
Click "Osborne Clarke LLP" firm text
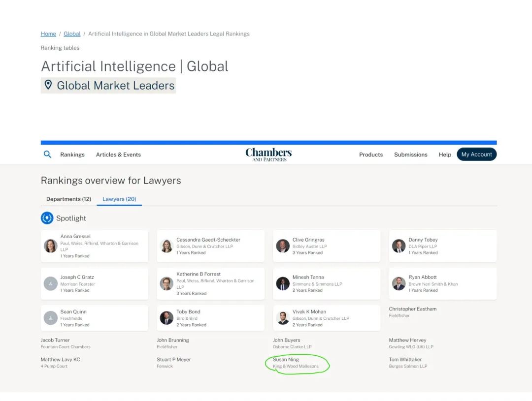[x=292, y=347]
